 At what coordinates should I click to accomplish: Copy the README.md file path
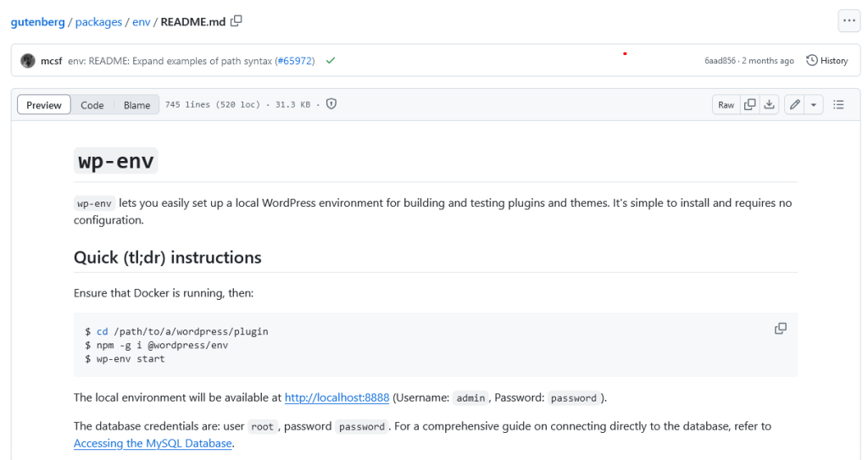click(236, 21)
